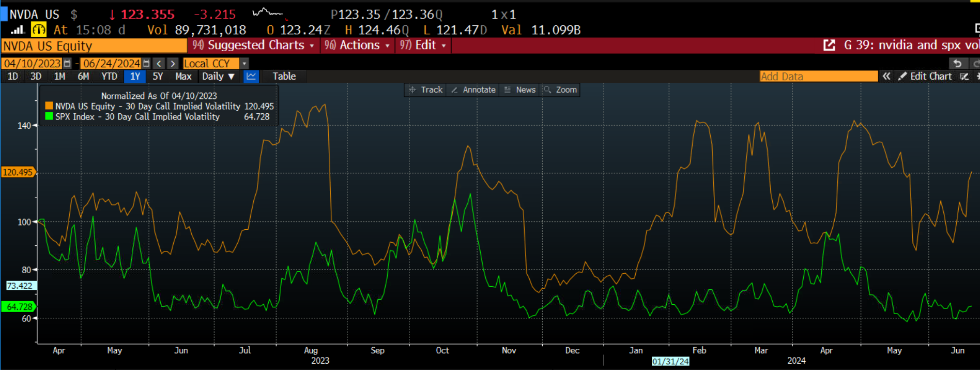Open chart G 39 in new window
Viewport: 980px width, 370px height.
pyautogui.click(x=829, y=45)
